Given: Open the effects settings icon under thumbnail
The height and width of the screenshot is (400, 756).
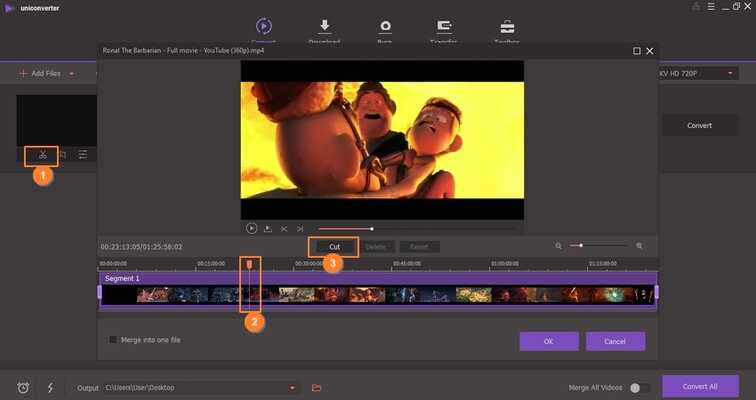Looking at the screenshot, I should [83, 155].
